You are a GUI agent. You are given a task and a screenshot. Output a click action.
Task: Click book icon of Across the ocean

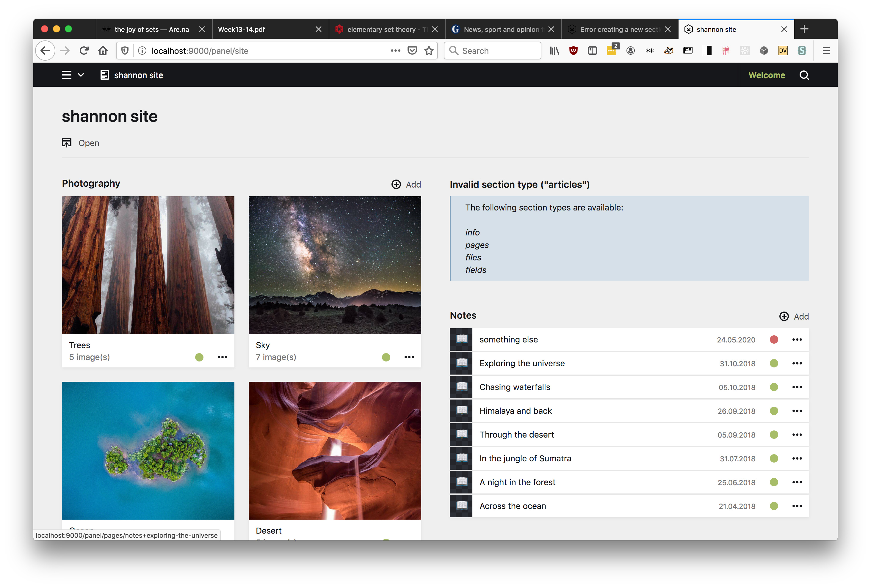click(x=461, y=506)
